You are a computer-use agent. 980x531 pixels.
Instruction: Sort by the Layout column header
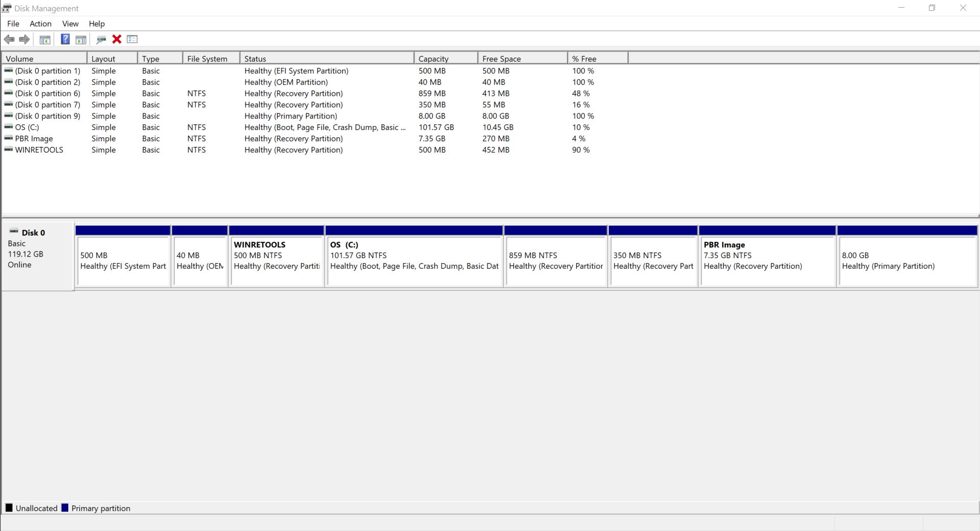112,59
